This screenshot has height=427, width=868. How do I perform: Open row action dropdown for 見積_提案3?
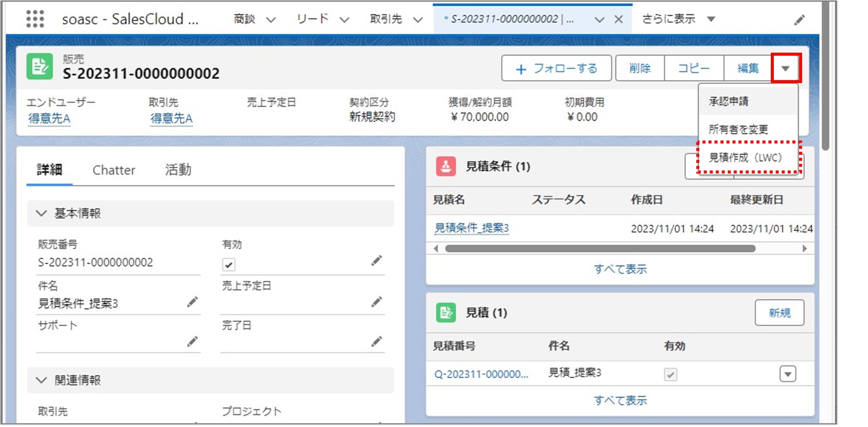[788, 374]
